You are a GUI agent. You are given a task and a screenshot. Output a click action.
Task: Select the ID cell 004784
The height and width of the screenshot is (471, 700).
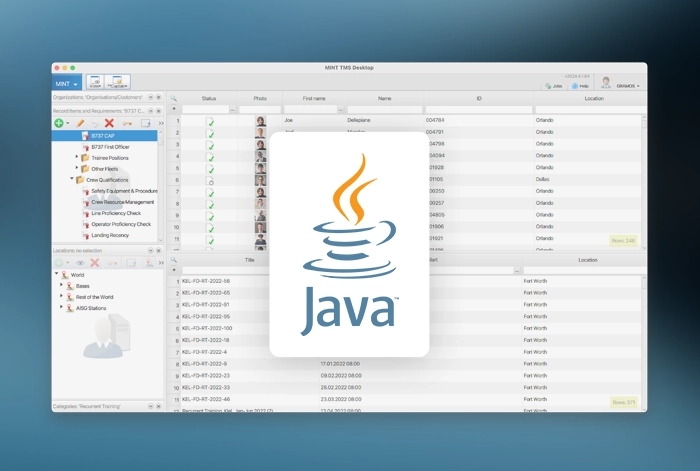pyautogui.click(x=434, y=120)
